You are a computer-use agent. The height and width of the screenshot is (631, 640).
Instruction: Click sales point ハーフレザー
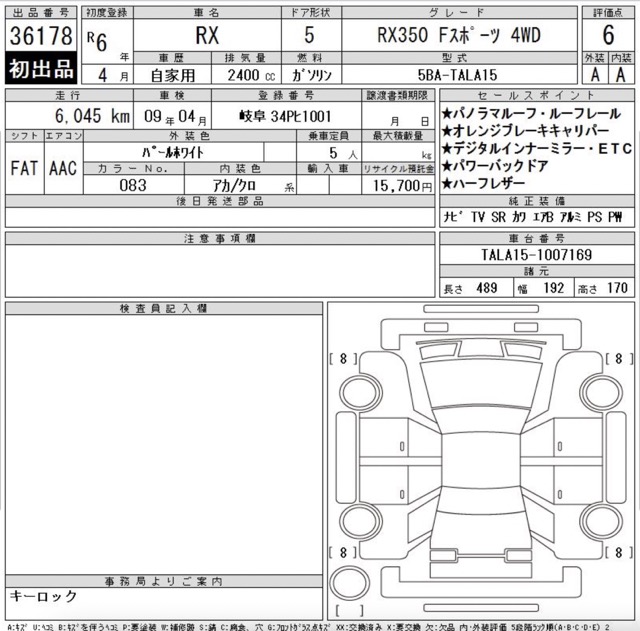click(483, 183)
